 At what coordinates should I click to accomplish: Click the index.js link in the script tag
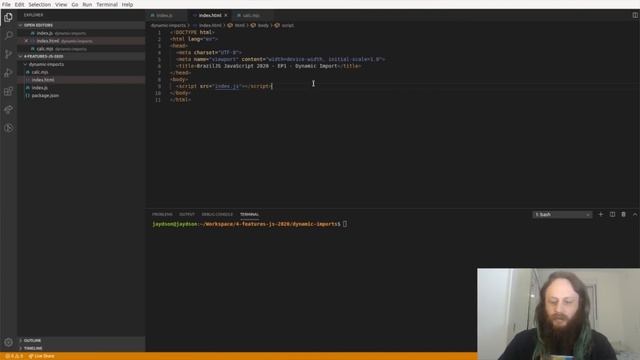click(x=227, y=86)
